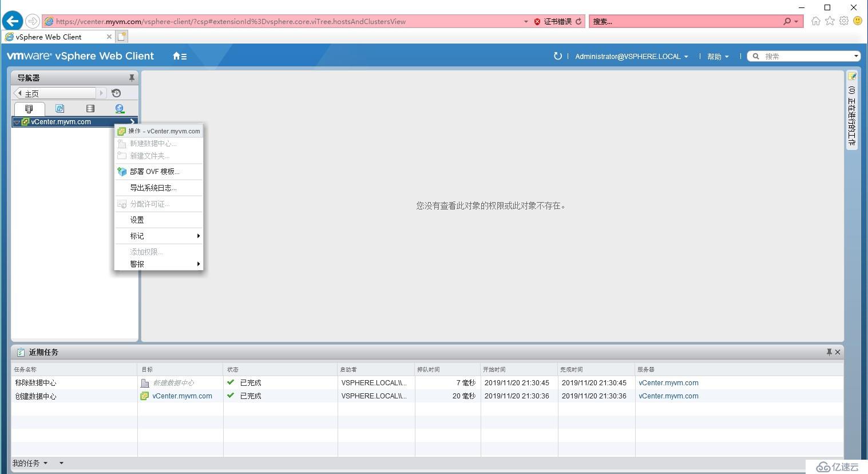Open the address bar URL dropdown arrow
This screenshot has height=474, width=868.
[x=526, y=21]
